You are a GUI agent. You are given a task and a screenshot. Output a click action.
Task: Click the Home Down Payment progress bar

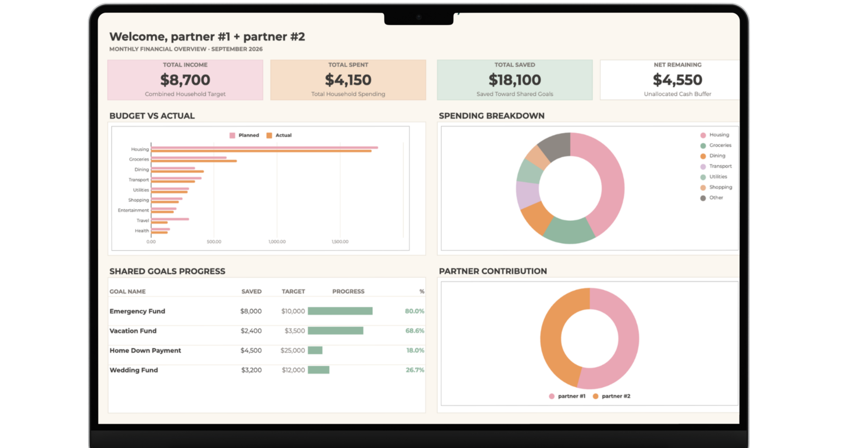click(315, 350)
